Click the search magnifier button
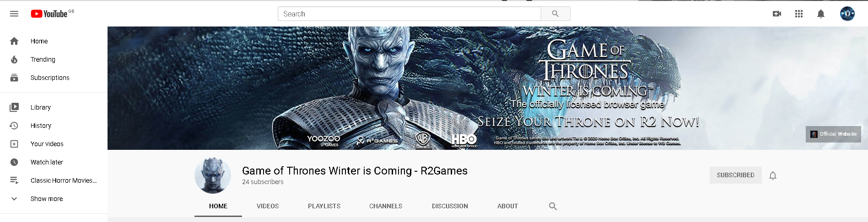The image size is (868, 222). (x=555, y=14)
